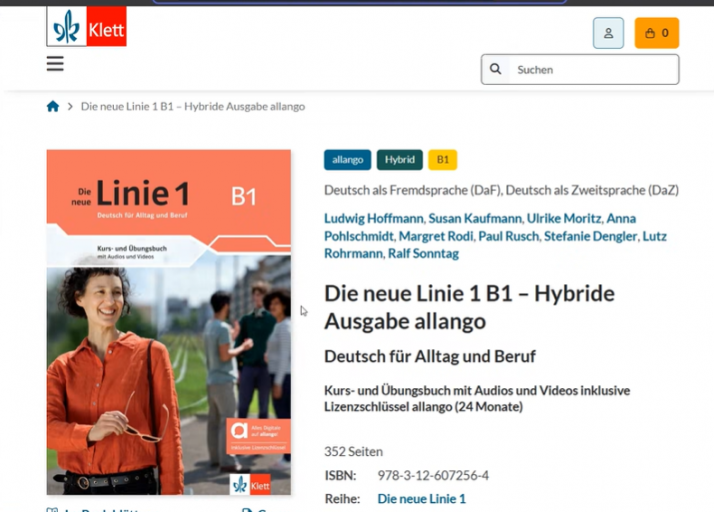This screenshot has height=512, width=714.
Task: Open author Ulrike Moritz
Action: click(564, 219)
